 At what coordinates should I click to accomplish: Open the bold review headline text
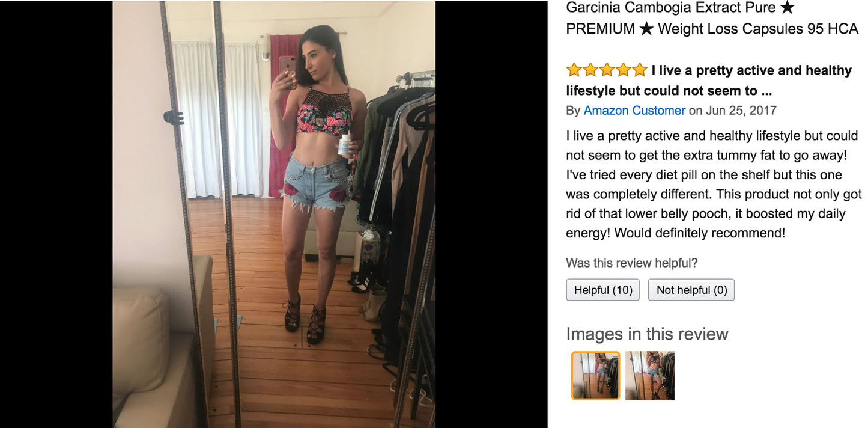pyautogui.click(x=709, y=81)
